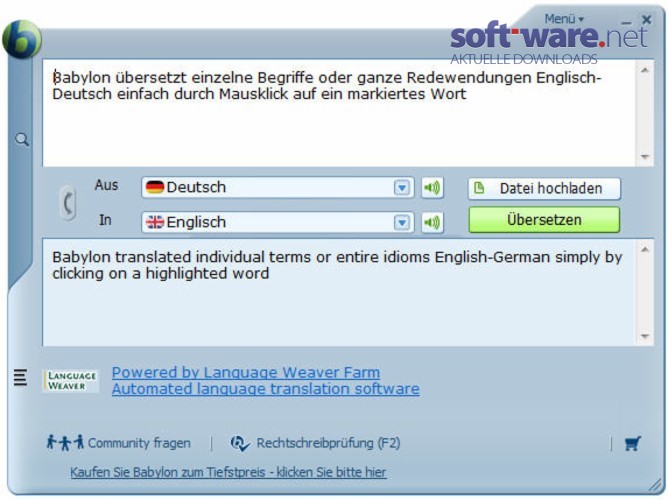Screen dimensions: 668x500
Task: Click the Datei hochladen button
Action: click(x=544, y=189)
